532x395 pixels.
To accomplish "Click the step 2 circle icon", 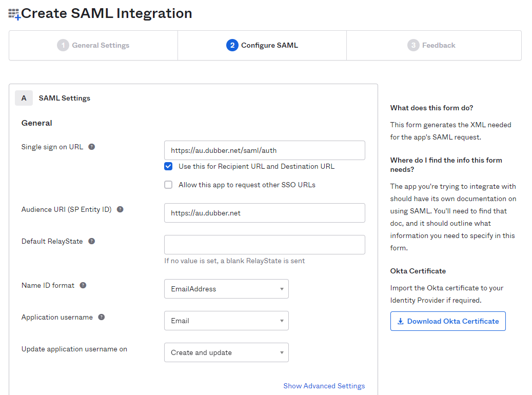I will pos(232,45).
